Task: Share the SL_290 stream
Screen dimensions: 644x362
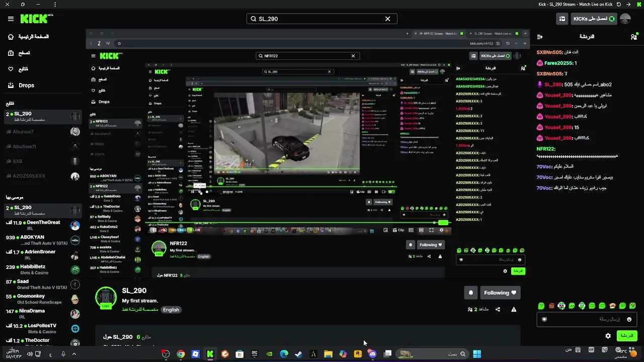Action: 498,309
